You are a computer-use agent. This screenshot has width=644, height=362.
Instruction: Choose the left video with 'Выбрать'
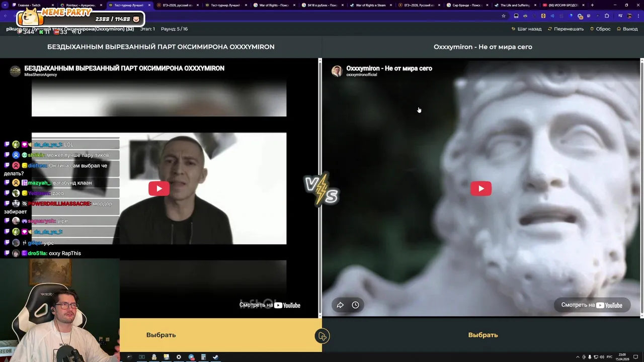[x=161, y=335]
